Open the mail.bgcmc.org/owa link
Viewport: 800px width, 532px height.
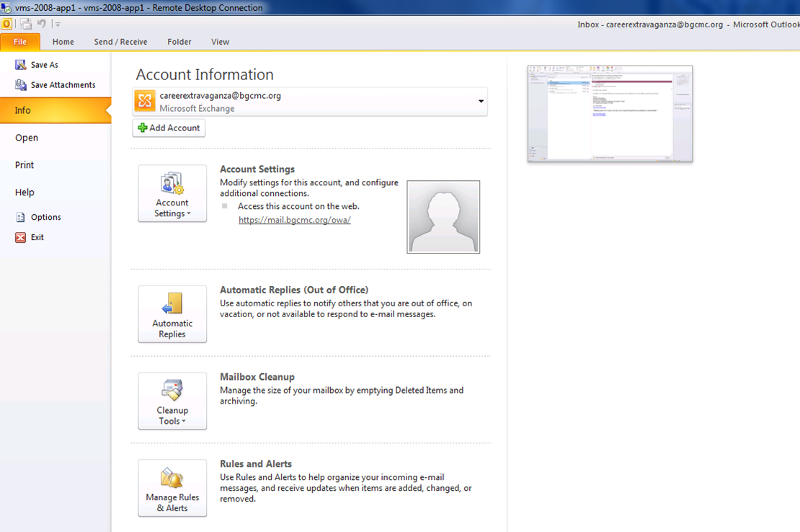pos(294,220)
